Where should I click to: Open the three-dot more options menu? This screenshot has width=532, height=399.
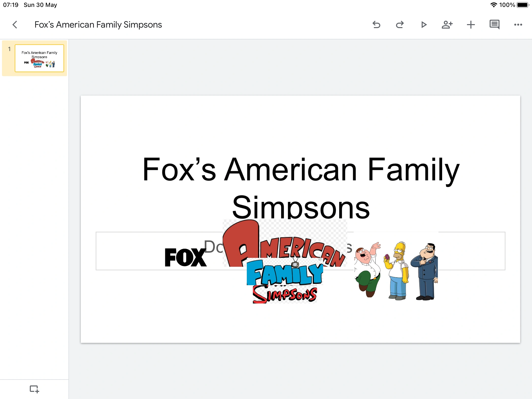pyautogui.click(x=518, y=25)
